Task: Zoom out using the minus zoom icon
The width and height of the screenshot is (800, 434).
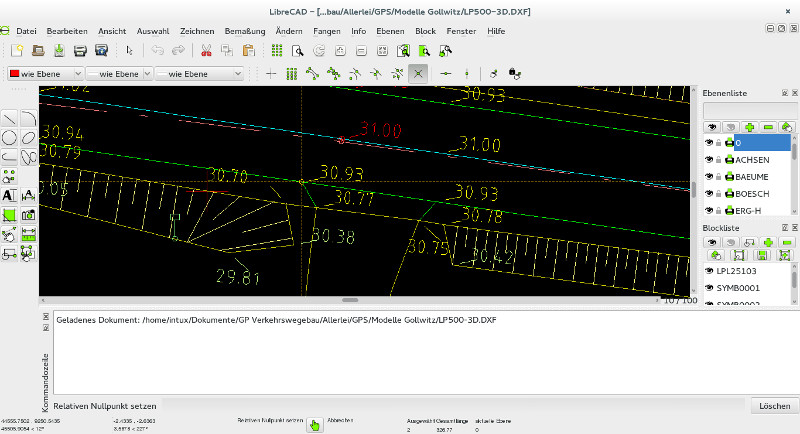Action: [361, 50]
